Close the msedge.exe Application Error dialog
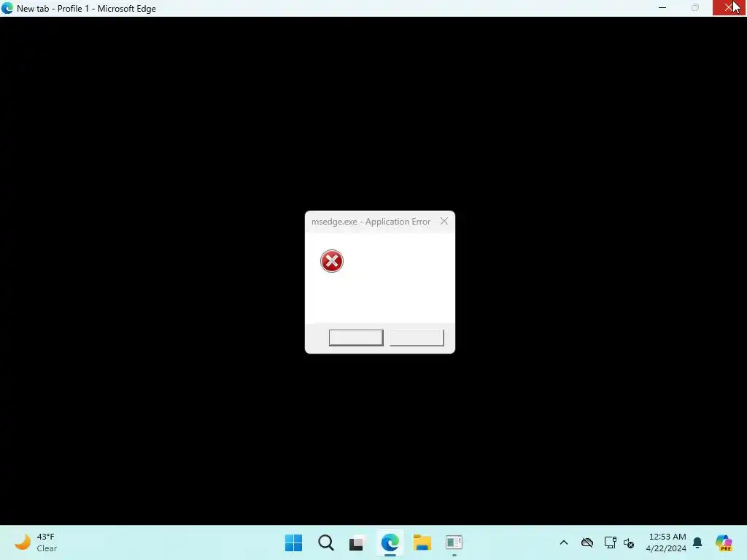 (444, 222)
